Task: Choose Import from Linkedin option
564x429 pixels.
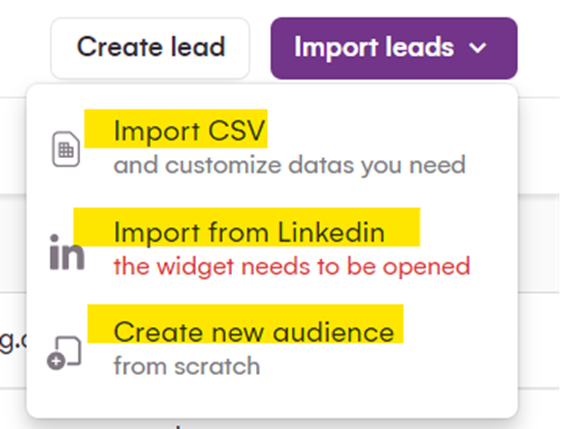Action: coord(272,248)
